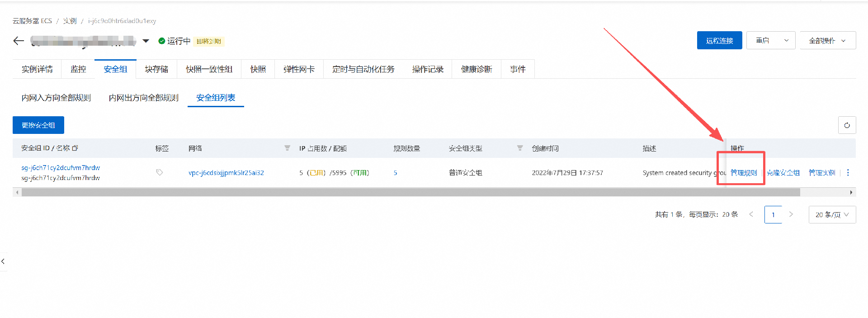The image size is (868, 318).
Task: Click the refresh icon above the table
Action: point(847,125)
